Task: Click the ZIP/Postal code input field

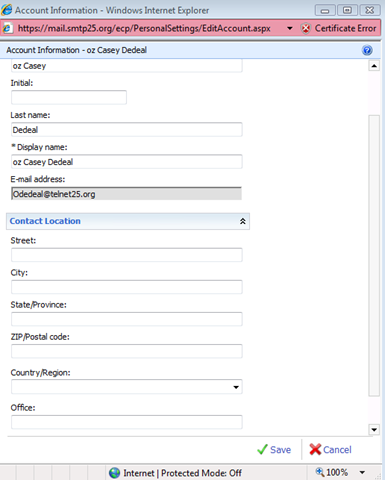Action: pos(127,351)
